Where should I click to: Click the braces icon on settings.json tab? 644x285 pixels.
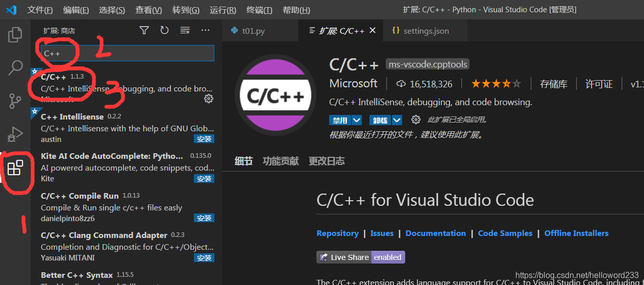click(x=395, y=31)
